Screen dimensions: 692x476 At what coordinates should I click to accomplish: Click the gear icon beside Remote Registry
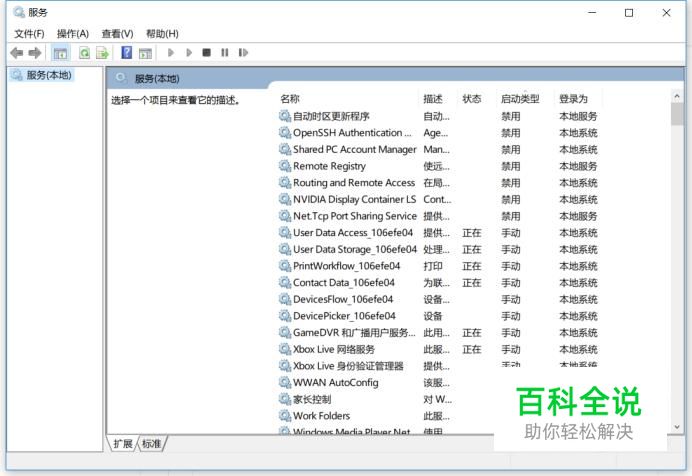click(x=285, y=166)
